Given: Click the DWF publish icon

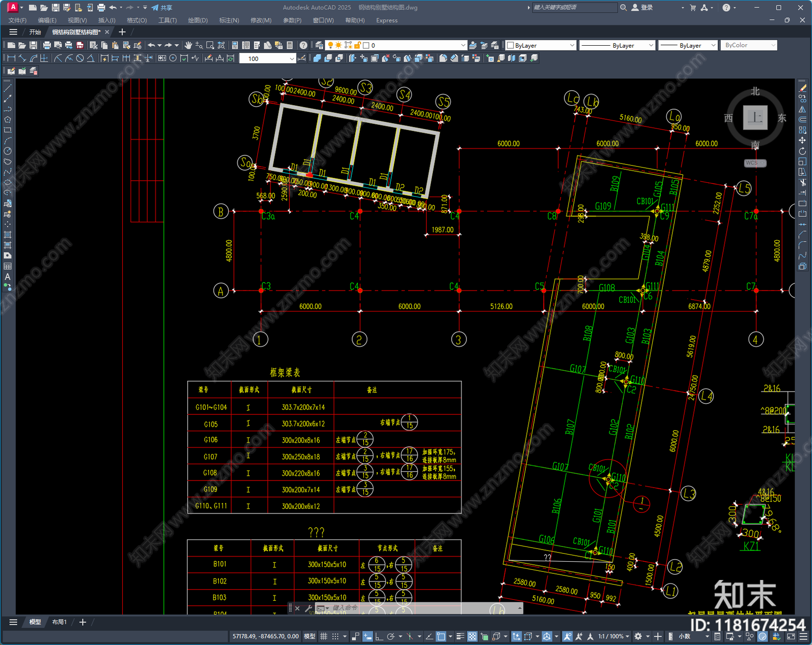Looking at the screenshot, I should point(80,45).
